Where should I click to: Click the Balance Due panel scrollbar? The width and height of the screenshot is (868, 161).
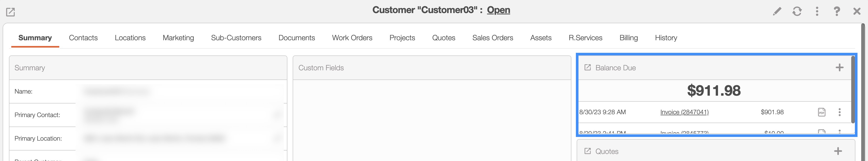(853, 89)
